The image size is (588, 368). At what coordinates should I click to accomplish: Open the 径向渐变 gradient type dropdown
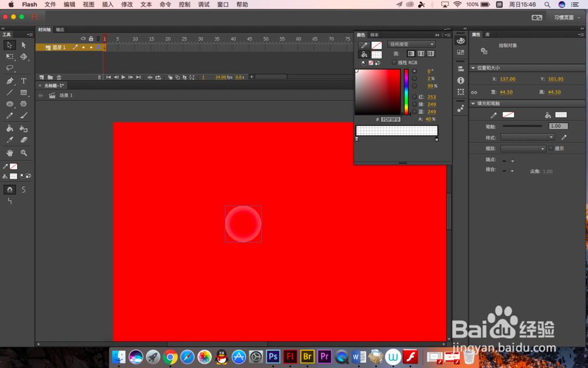click(x=412, y=44)
